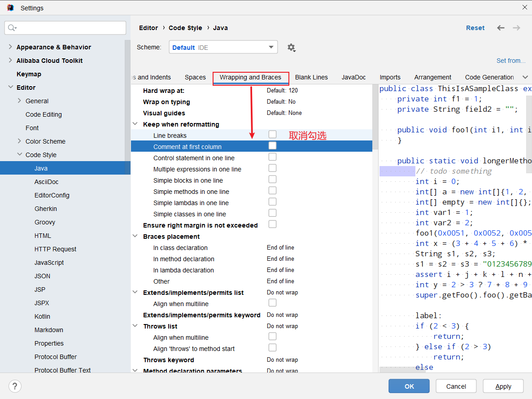Open the Blank Lines tab
532x399 pixels.
click(x=311, y=78)
